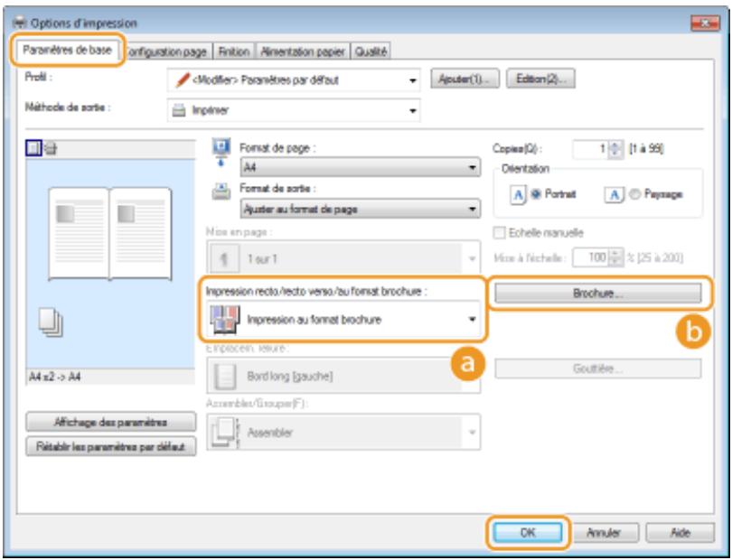Open the Format de sortie dropdown
This screenshot has width=732, height=560.
point(361,209)
